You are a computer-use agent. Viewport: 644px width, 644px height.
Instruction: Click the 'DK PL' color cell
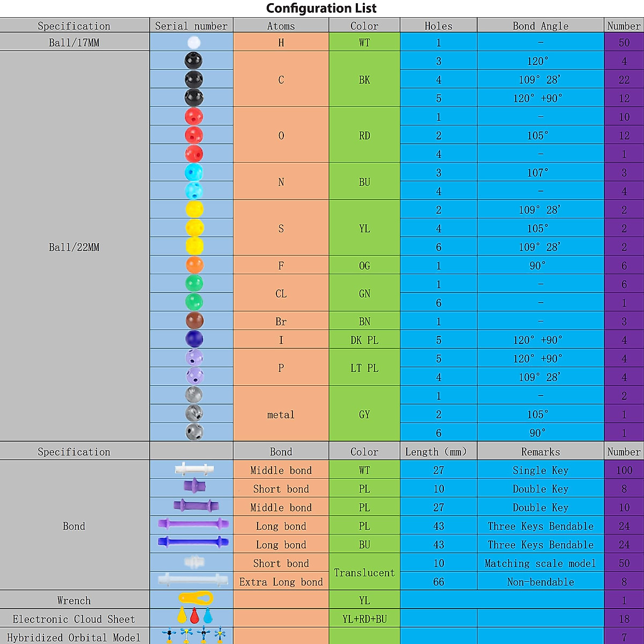pos(364,340)
